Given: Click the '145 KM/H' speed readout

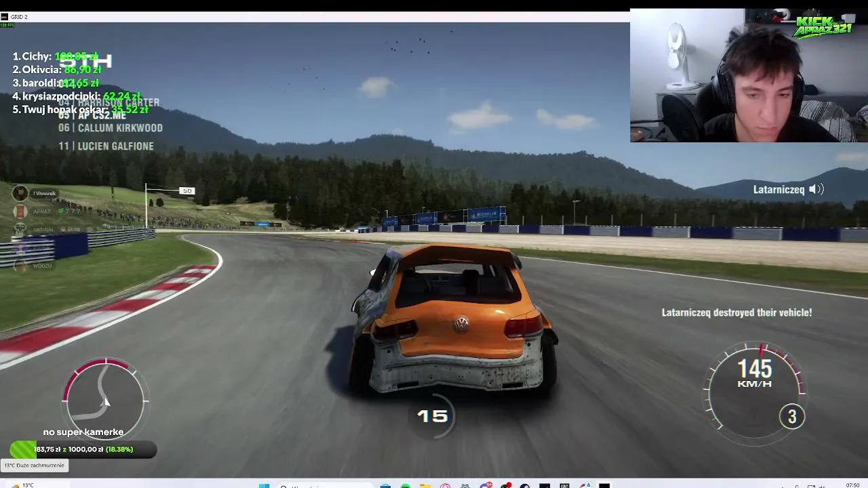Looking at the screenshot, I should point(755,373).
